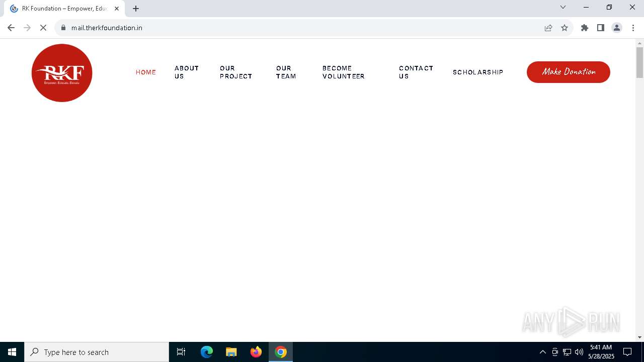Image resolution: width=644 pixels, height=362 pixels.
Task: View site information via the lock icon
Action: [63, 28]
